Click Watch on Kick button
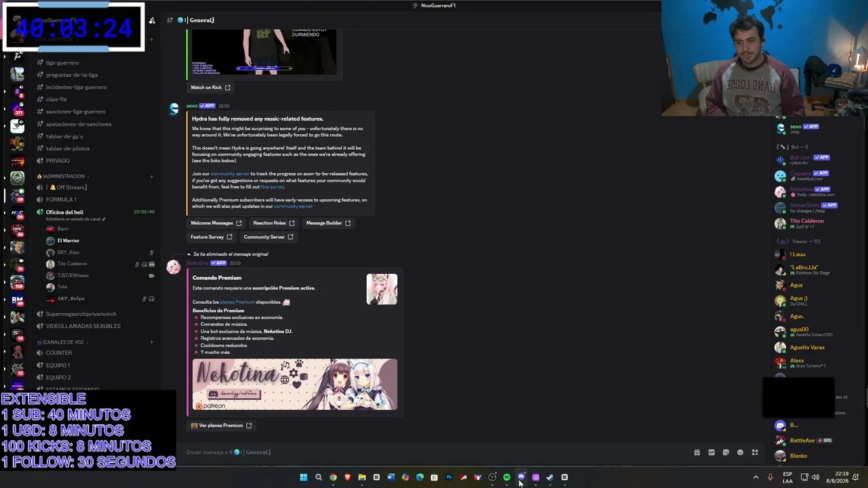This screenshot has height=488, width=868. click(210, 87)
